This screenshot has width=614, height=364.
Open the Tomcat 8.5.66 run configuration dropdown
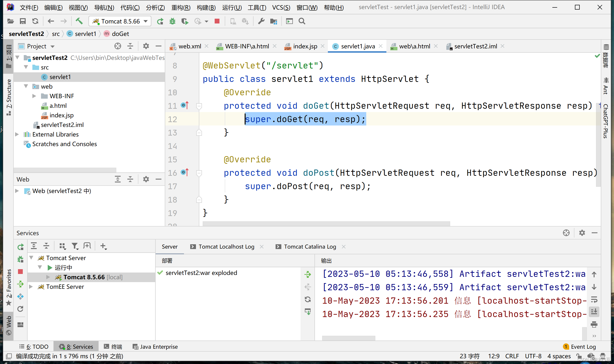coord(120,21)
